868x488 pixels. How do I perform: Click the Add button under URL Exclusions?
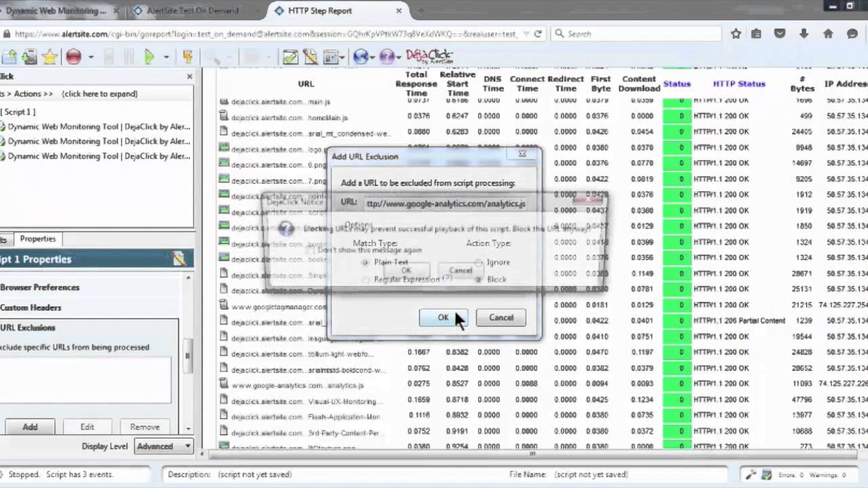click(30, 427)
